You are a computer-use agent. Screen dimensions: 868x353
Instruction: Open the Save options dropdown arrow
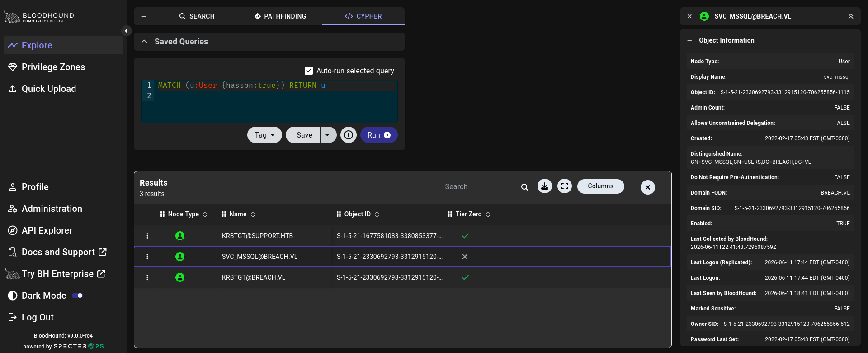[x=329, y=135]
